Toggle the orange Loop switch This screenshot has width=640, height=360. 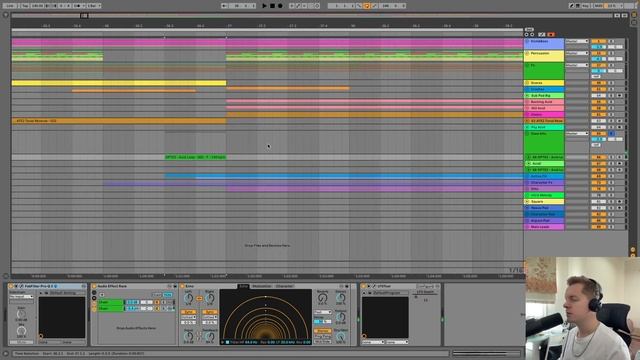(367, 6)
